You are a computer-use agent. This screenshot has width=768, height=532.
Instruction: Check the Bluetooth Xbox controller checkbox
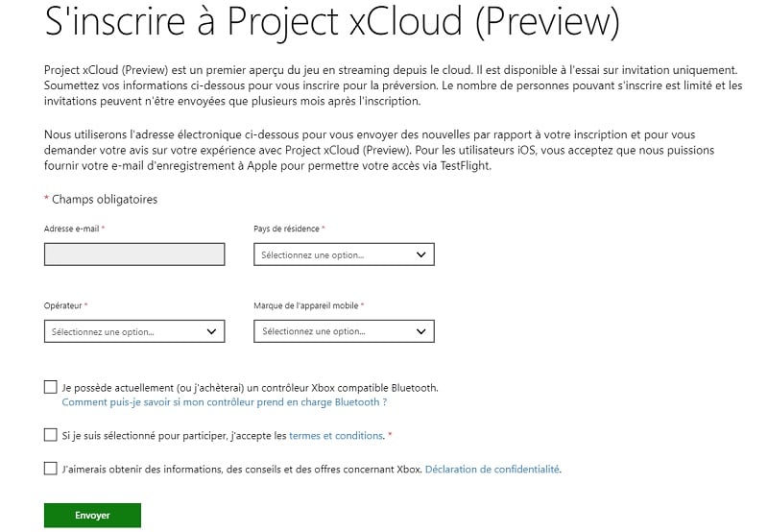51,387
